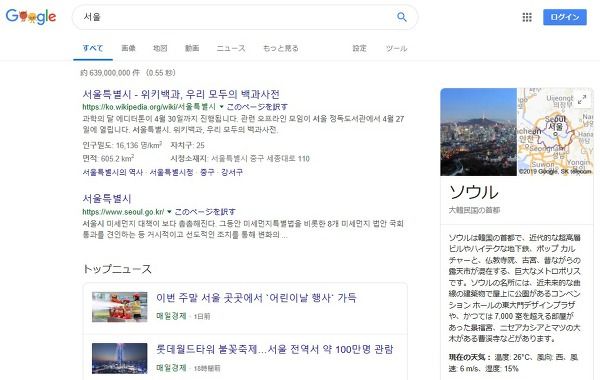The width and height of the screenshot is (600, 380).
Task: Click the Seoul skyline photo in panel
Action: (478, 132)
